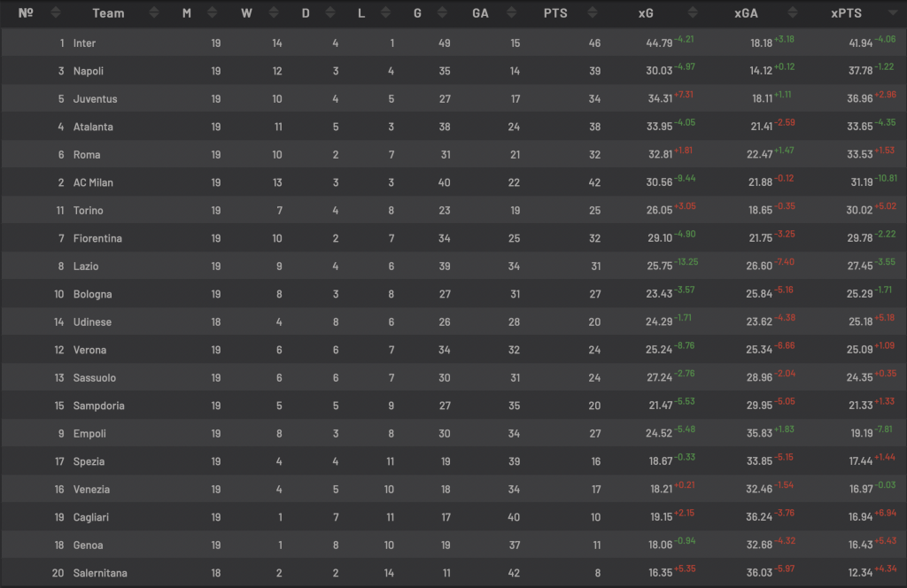Screen dimensions: 907x588
Task: Open the Inter team link
Action: 84,43
